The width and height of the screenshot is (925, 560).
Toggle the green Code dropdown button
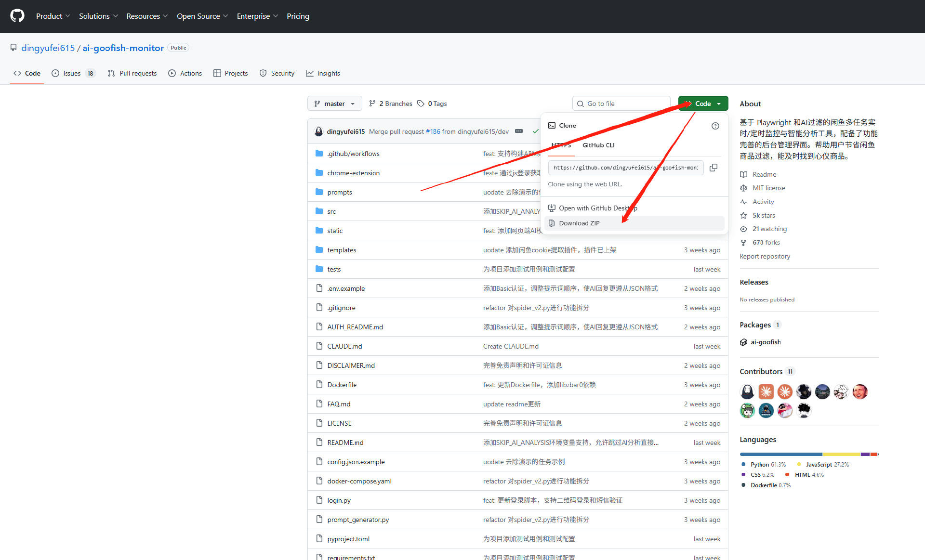703,104
